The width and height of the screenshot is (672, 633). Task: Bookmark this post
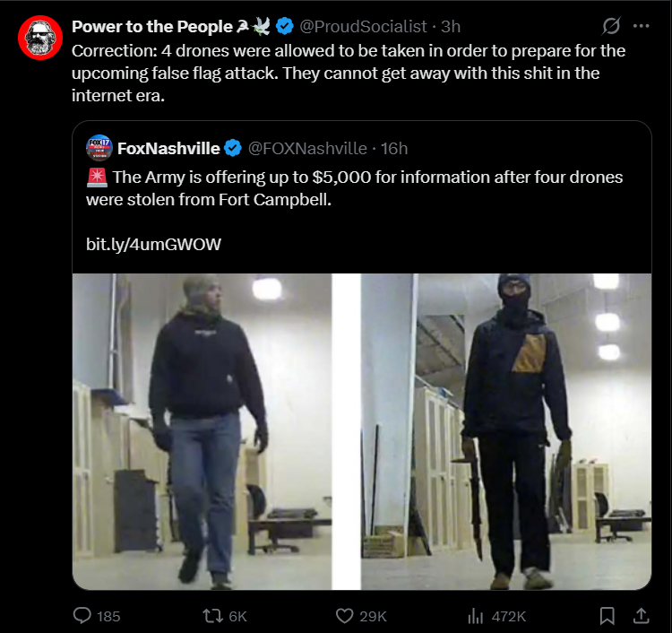607,616
